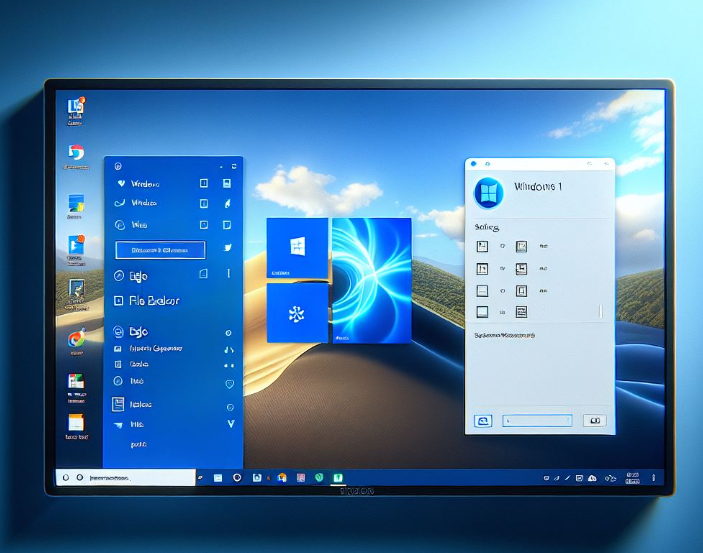The width and height of the screenshot is (703, 553).
Task: Click the blue outlined button at settings window bottom-left
Action: [x=482, y=421]
